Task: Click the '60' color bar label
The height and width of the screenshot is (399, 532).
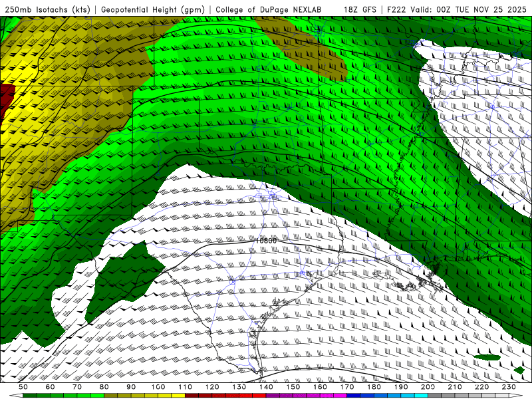Action: click(x=50, y=387)
